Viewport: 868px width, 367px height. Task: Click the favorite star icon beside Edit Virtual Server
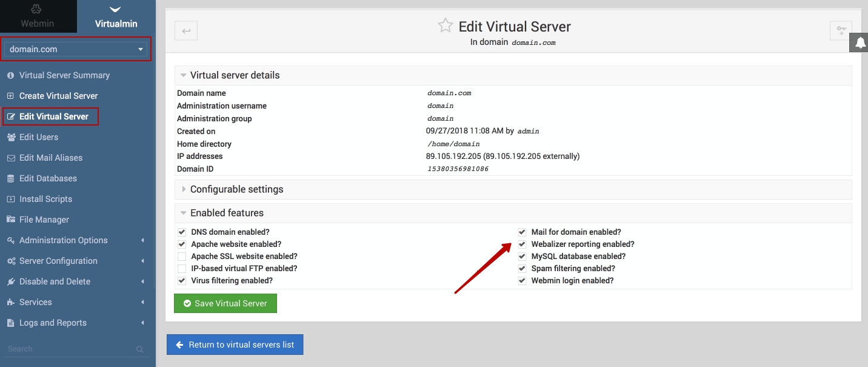[446, 25]
